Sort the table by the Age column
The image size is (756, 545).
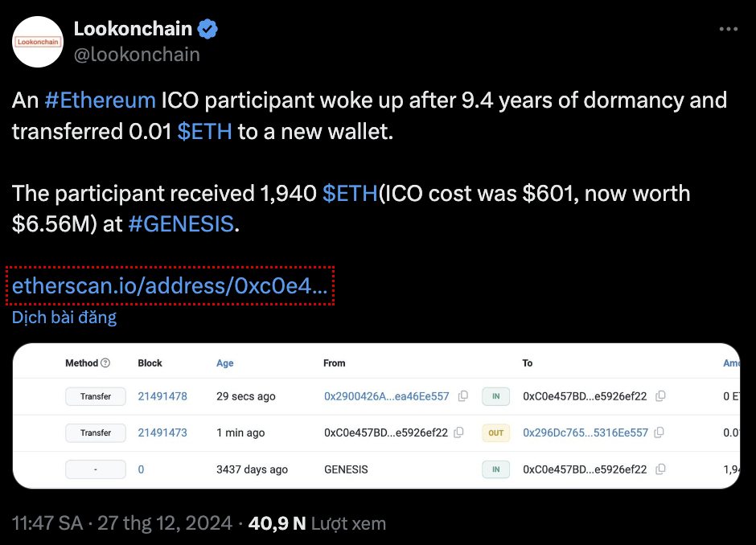(x=224, y=363)
